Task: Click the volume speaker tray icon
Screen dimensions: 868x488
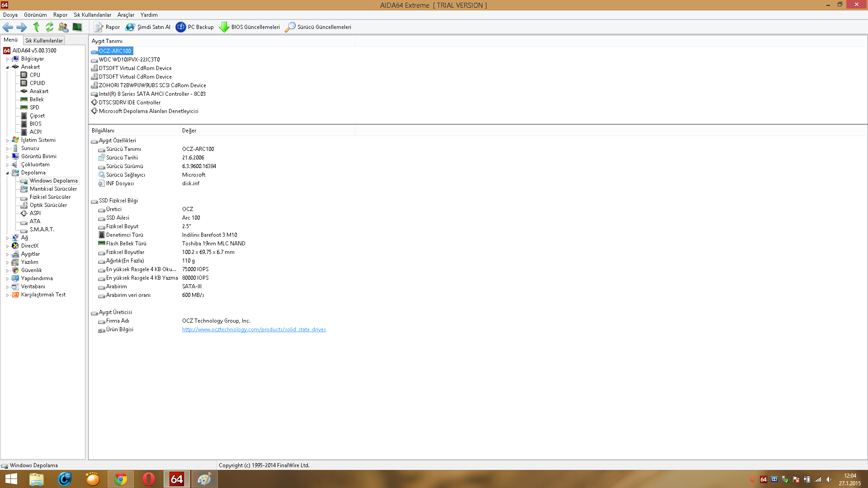Action: [x=829, y=479]
